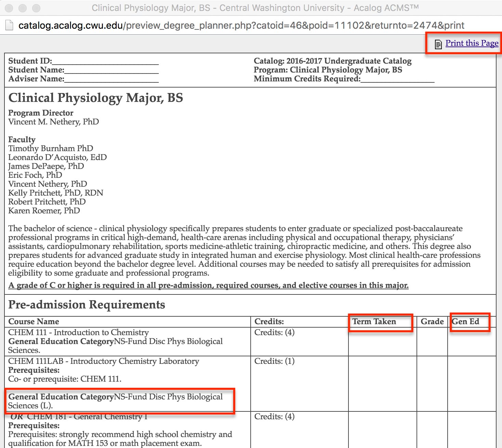Click the Print this Page link
The width and height of the screenshot is (502, 448).
(x=472, y=43)
